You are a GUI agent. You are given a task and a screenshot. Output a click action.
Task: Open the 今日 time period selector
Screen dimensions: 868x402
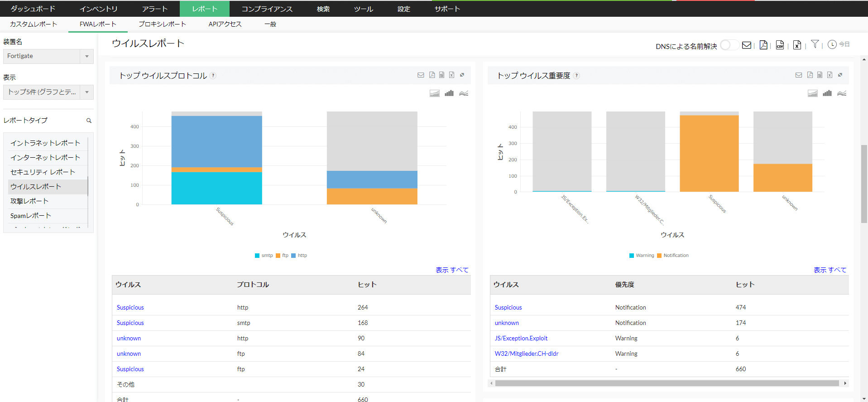(838, 44)
